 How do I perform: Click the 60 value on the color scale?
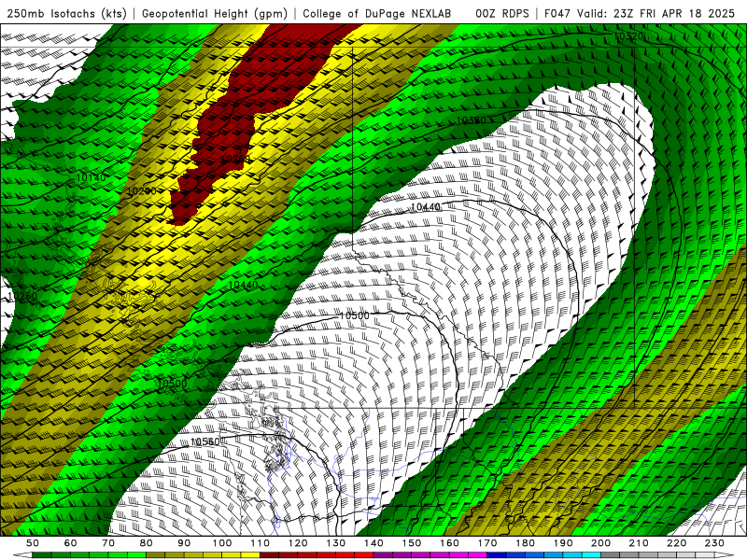click(x=71, y=543)
